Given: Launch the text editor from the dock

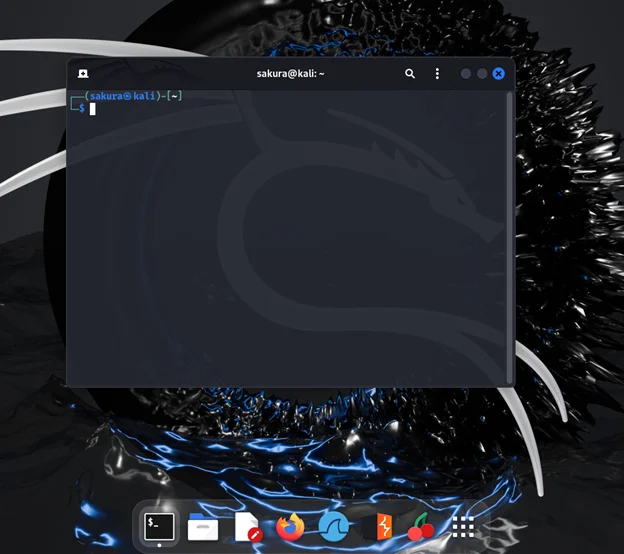Looking at the screenshot, I should 248,527.
